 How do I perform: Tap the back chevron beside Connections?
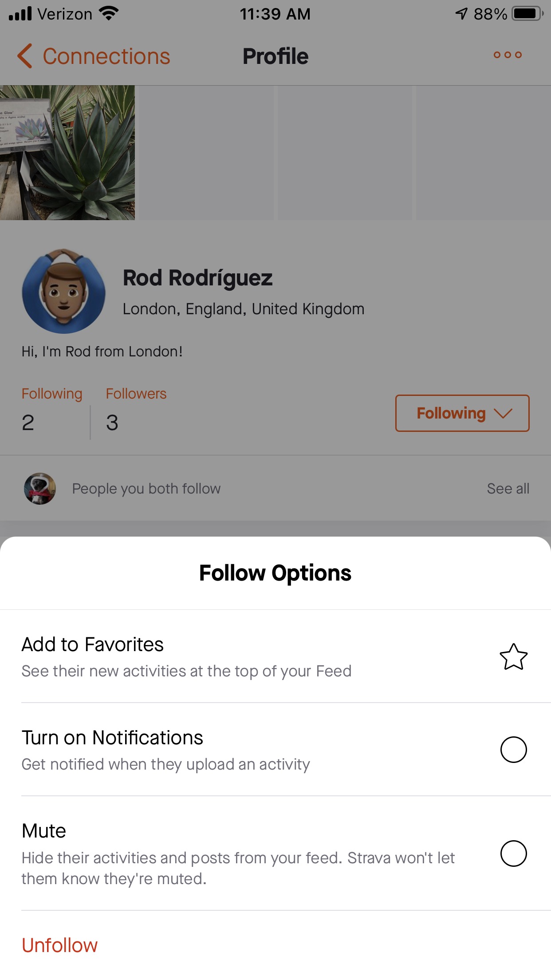(x=25, y=56)
